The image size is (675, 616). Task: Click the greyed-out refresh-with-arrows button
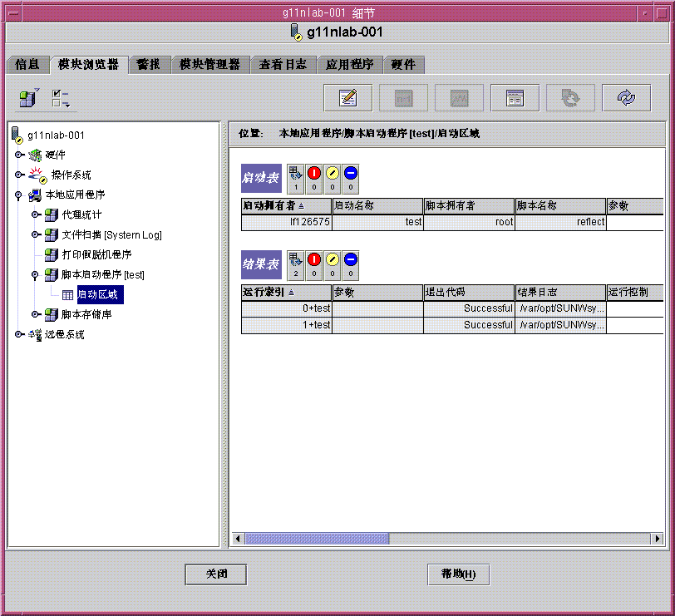pyautogui.click(x=570, y=98)
